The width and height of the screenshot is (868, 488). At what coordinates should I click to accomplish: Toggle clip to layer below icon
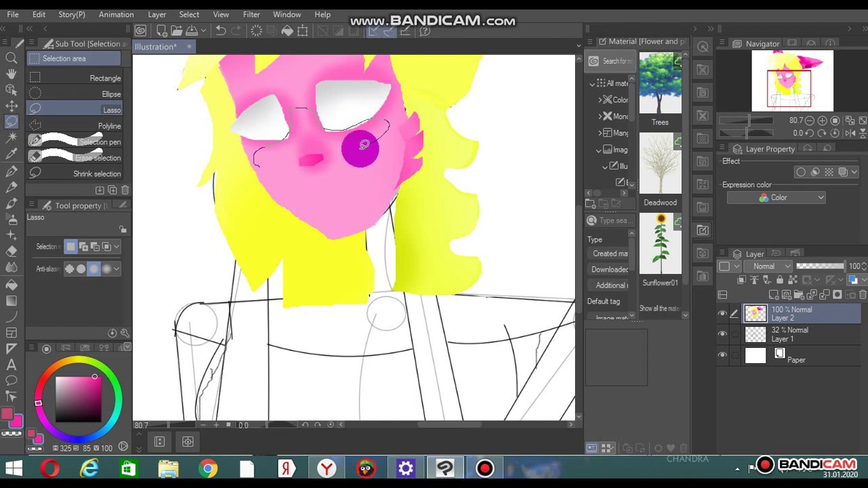click(742, 280)
